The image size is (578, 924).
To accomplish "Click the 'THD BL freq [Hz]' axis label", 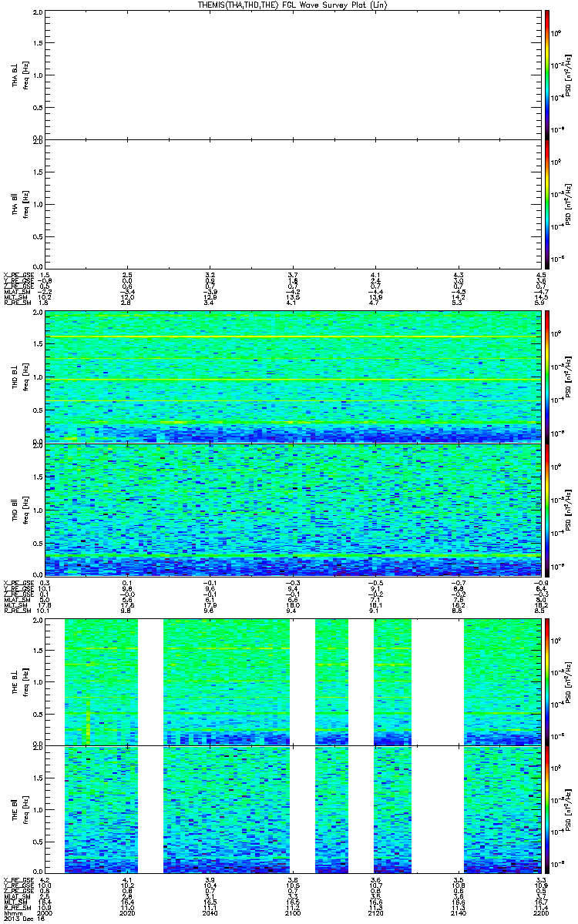I will pyautogui.click(x=21, y=377).
